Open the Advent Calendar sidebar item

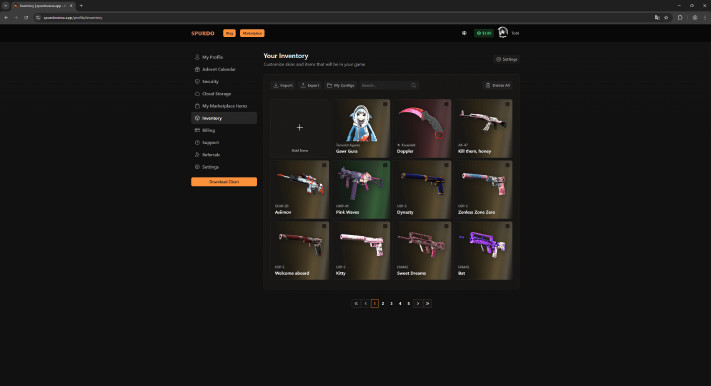click(x=224, y=69)
